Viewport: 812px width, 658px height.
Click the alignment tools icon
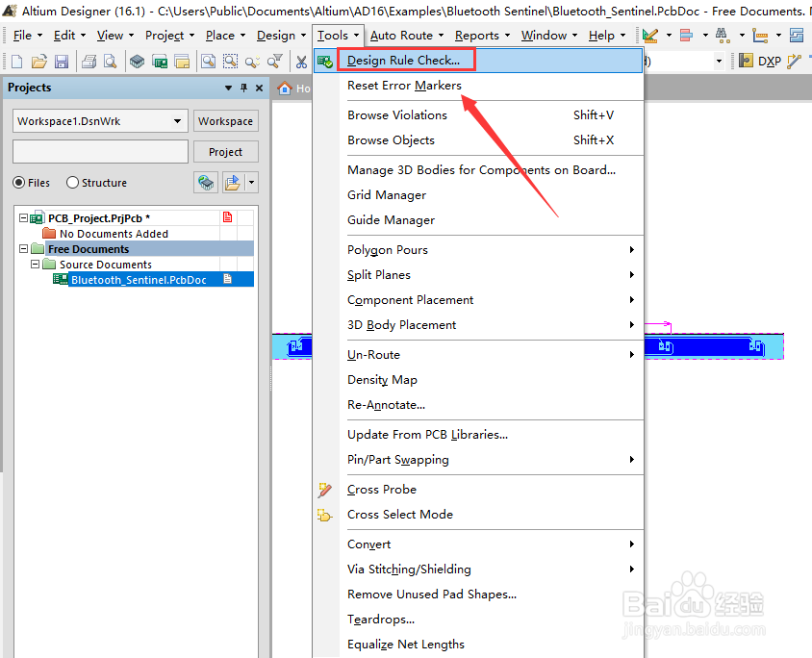(687, 36)
